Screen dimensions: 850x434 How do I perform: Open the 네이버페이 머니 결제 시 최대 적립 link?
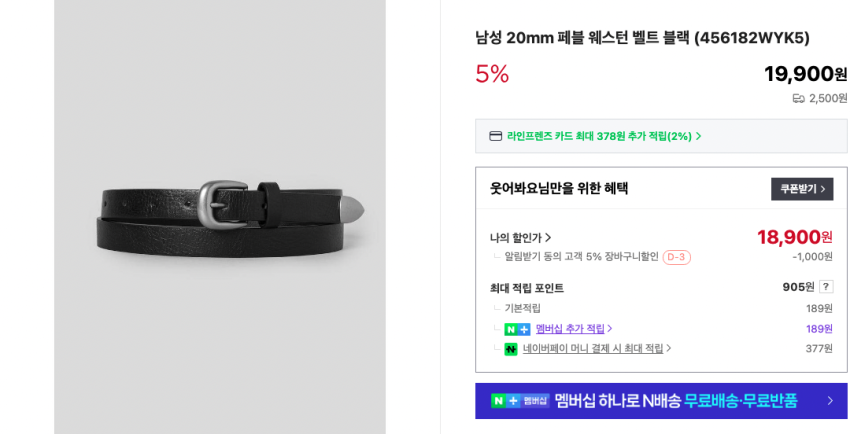pos(592,349)
